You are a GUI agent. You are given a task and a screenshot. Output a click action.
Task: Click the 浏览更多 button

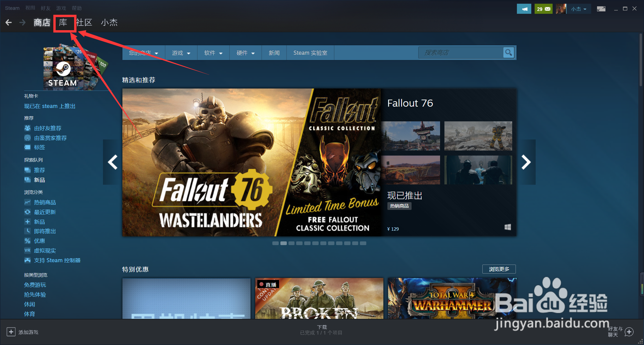(x=499, y=269)
